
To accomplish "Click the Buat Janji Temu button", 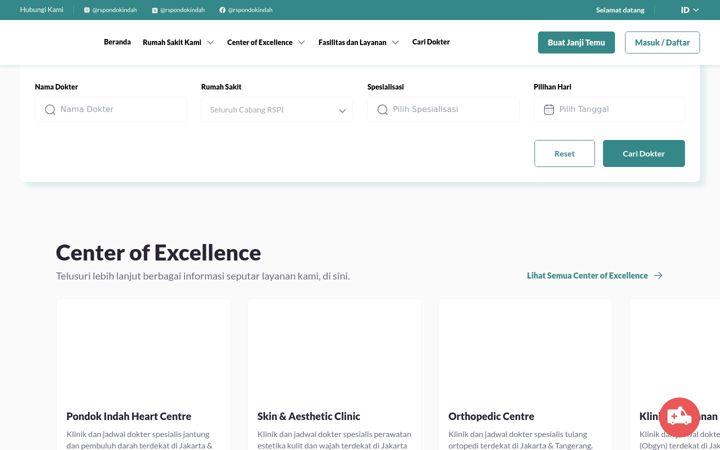I will pyautogui.click(x=576, y=42).
